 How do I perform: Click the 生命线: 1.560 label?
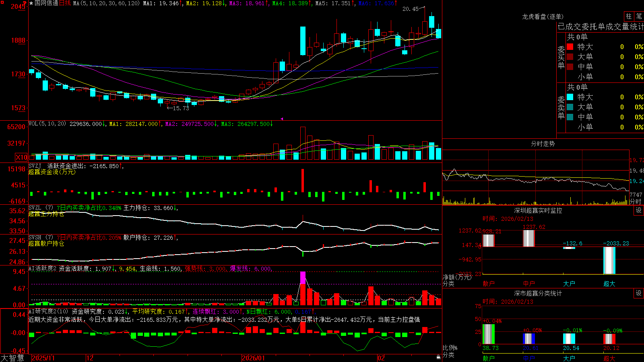160,269
